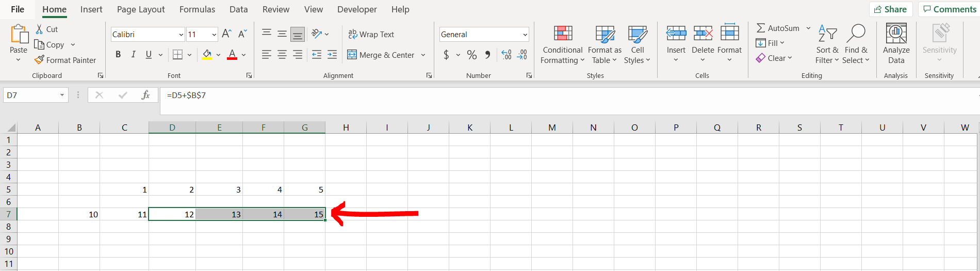The image size is (980, 271).
Task: Switch to Page Layout tab
Action: click(x=141, y=9)
